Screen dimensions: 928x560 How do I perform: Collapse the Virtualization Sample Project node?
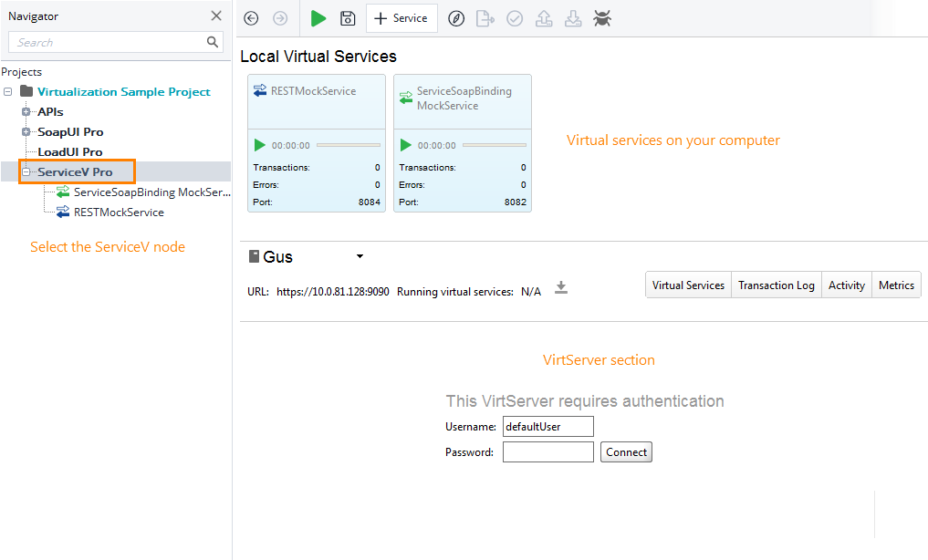[7, 91]
